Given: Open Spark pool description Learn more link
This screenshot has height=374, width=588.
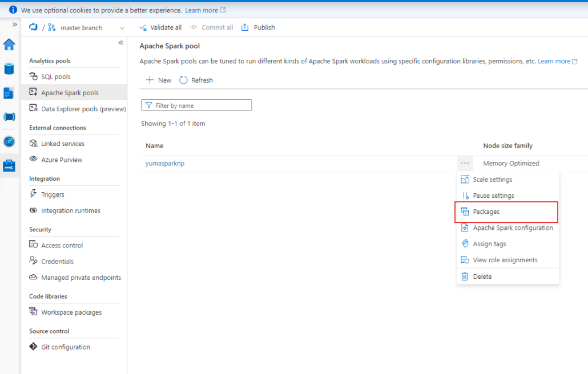Looking at the screenshot, I should 557,61.
